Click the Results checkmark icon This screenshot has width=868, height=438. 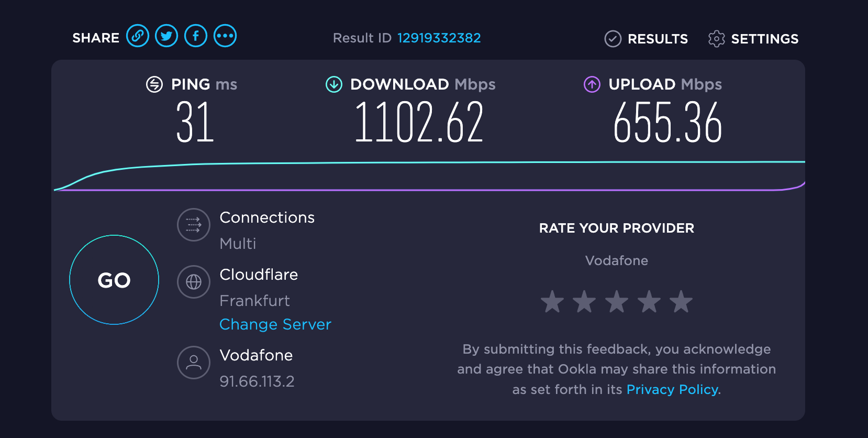coord(613,39)
